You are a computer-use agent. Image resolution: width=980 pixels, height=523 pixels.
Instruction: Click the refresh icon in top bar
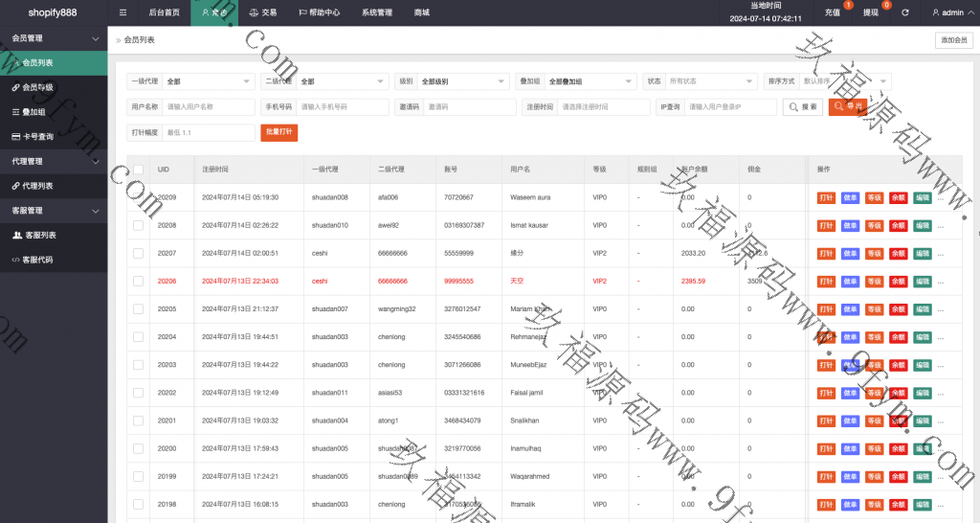pyautogui.click(x=905, y=12)
